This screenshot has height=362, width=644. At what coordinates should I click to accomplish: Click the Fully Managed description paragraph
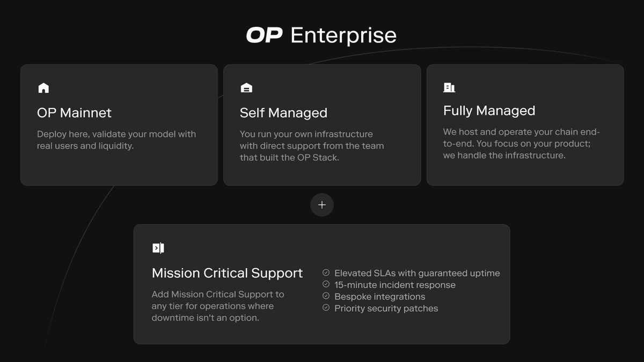pos(521,144)
